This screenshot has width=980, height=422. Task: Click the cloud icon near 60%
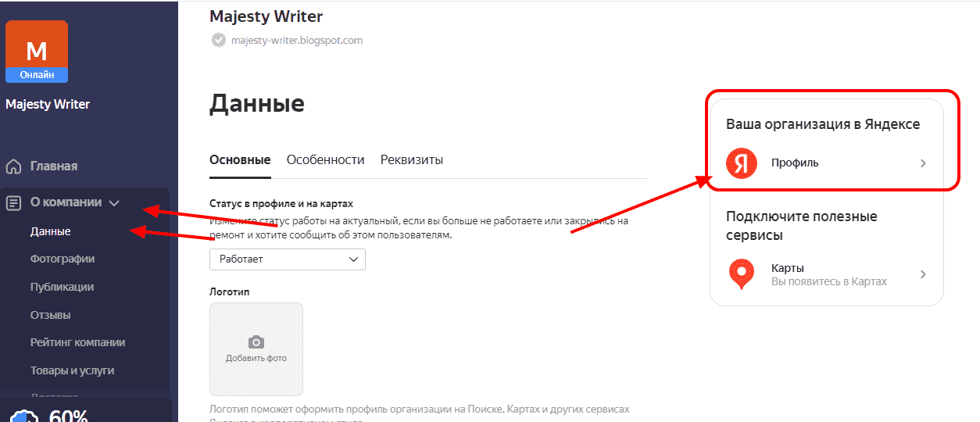25,416
